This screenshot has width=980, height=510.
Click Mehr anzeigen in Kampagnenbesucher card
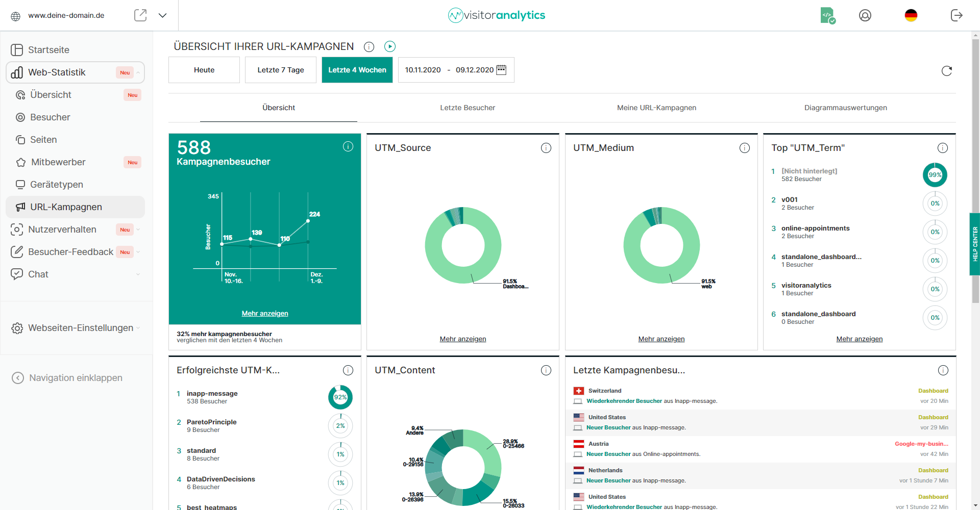coord(265,314)
